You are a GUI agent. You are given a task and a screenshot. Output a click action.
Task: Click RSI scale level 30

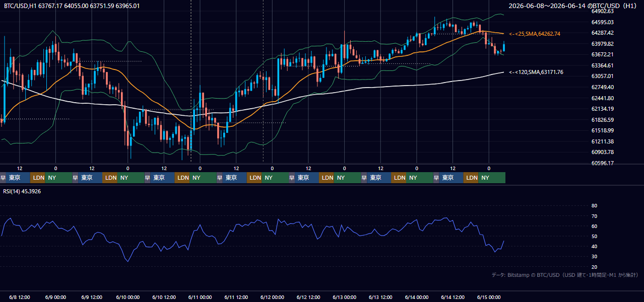594,257
